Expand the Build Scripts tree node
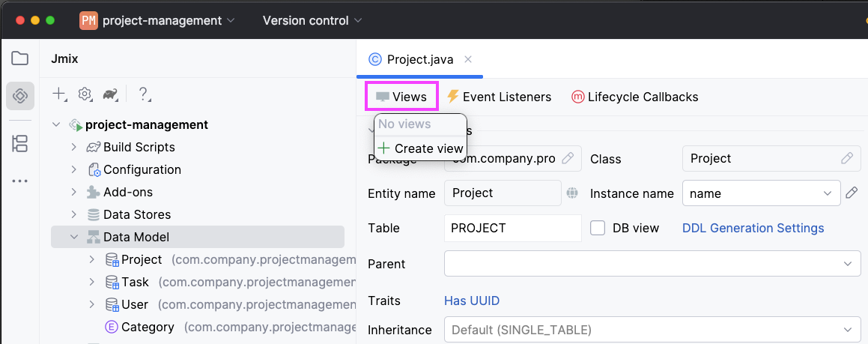 point(74,147)
